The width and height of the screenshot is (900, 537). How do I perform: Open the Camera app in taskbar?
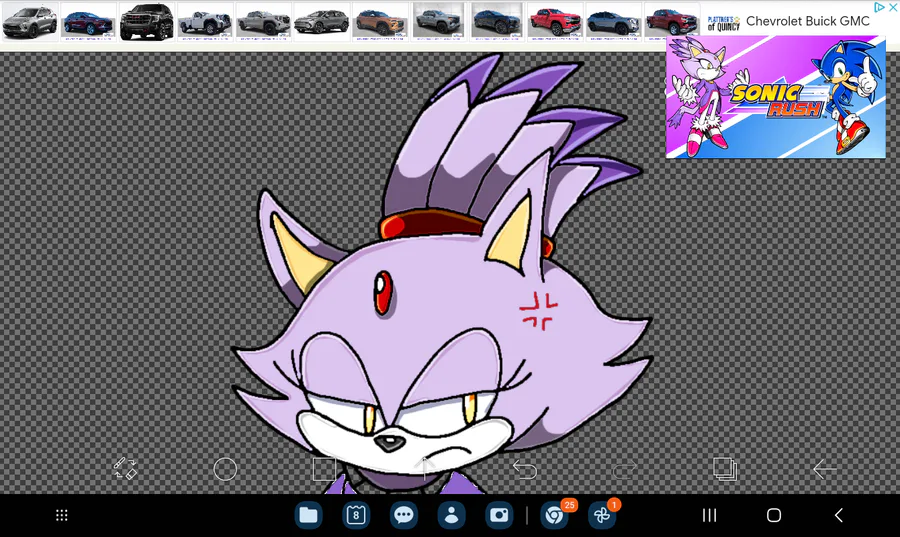coord(499,515)
